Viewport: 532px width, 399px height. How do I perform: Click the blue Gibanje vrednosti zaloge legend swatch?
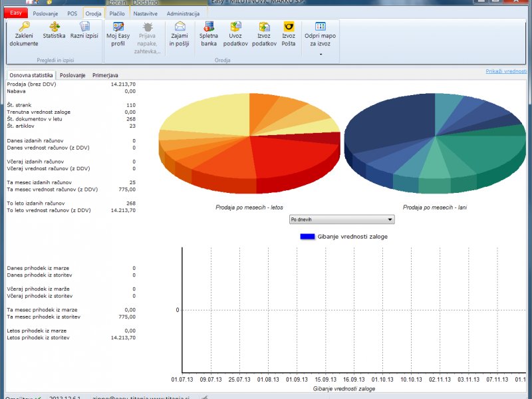[x=307, y=236]
